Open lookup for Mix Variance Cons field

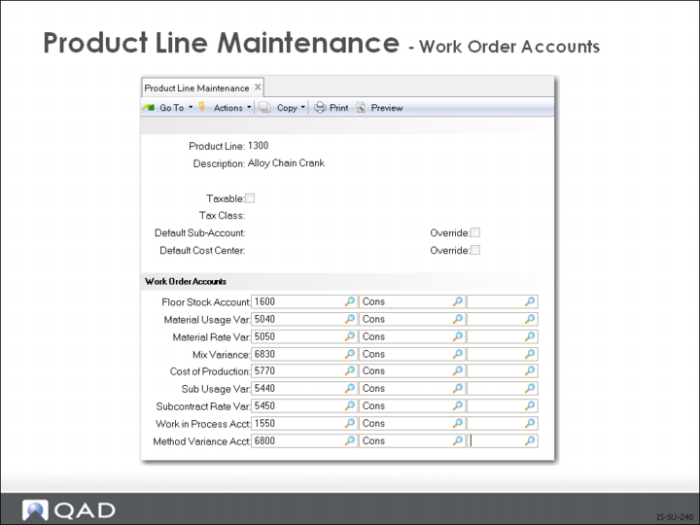pos(458,354)
